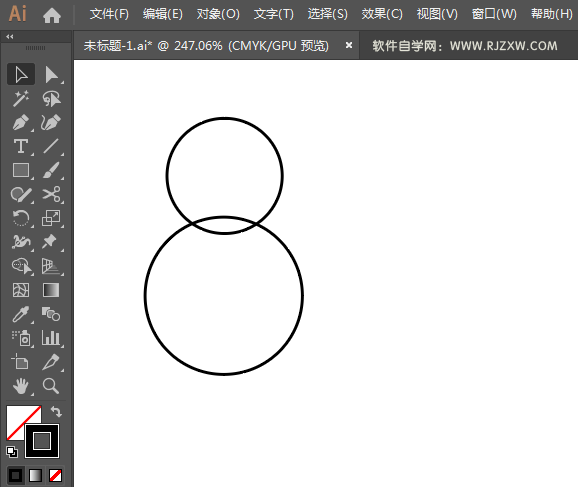The image size is (578, 487).
Task: Open the 效果(C) menu
Action: 382,14
